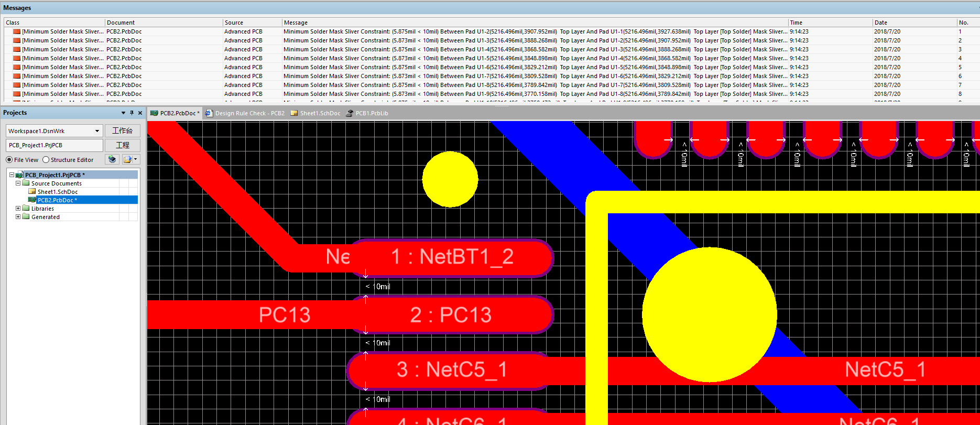Click the 工作台 workspace button
Viewport: 980px width, 425px height.
tap(122, 130)
